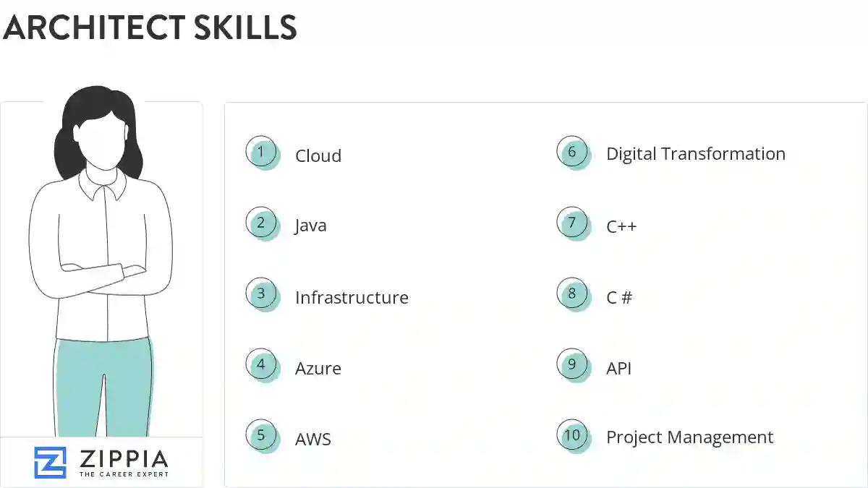The height and width of the screenshot is (488, 868).
Task: Click the number 8 circle badge
Action: tap(572, 294)
